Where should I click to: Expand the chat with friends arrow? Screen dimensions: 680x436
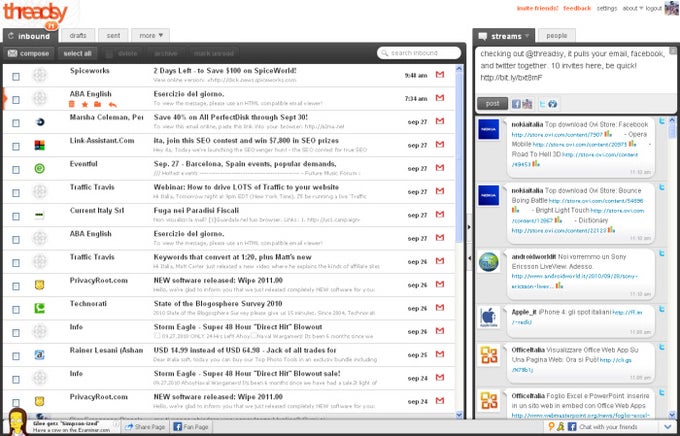pyautogui.click(x=668, y=427)
